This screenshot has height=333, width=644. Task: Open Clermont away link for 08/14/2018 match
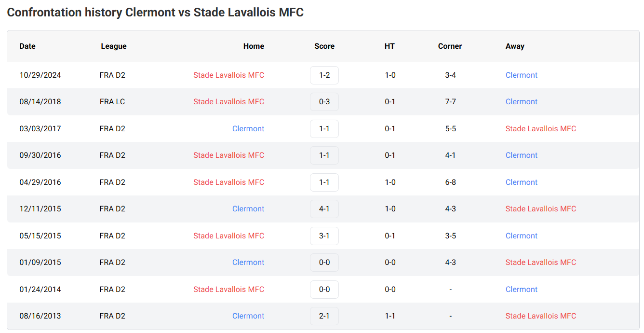pyautogui.click(x=521, y=102)
